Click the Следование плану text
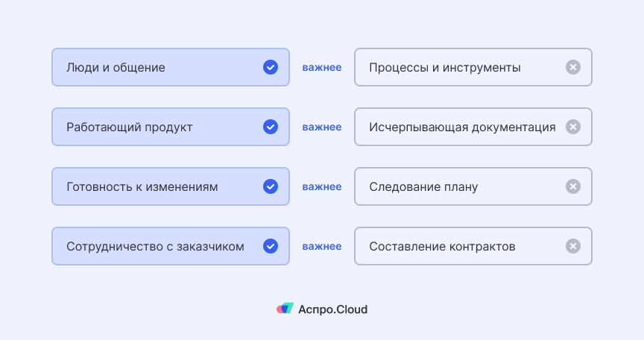 point(423,187)
